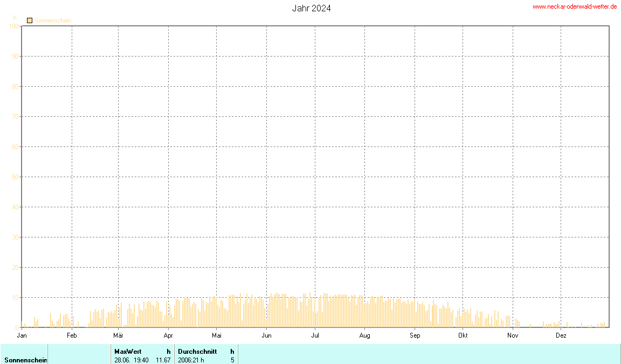Viewport: 621px width, 364px height.
Task: Select the 11.67 maximum value cell
Action: tap(163, 360)
